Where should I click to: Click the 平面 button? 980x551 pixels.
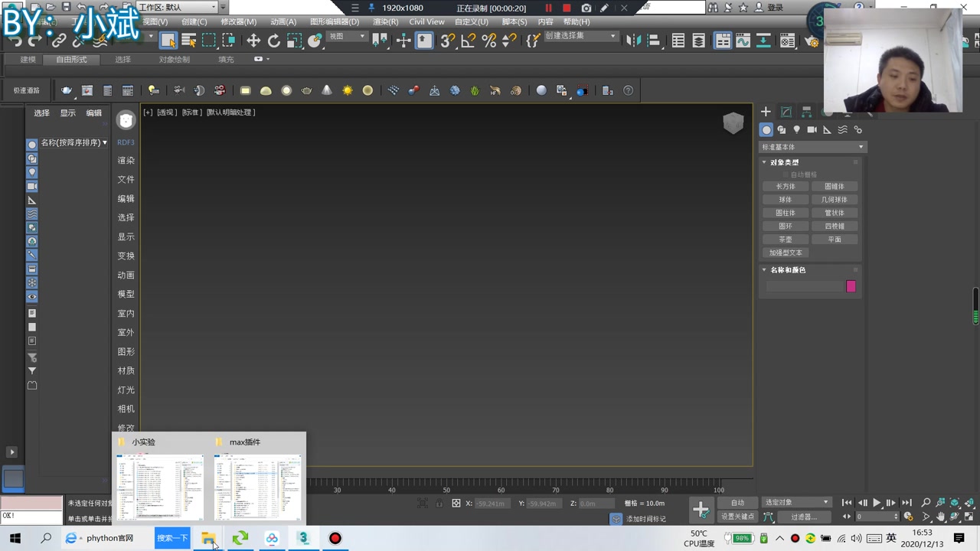click(x=835, y=240)
